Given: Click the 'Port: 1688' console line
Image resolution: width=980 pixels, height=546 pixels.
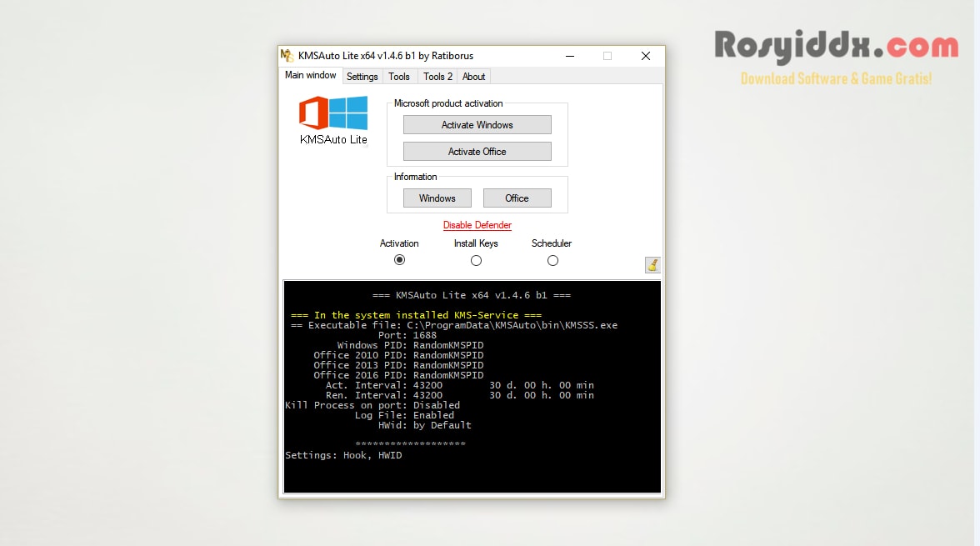Looking at the screenshot, I should [407, 335].
